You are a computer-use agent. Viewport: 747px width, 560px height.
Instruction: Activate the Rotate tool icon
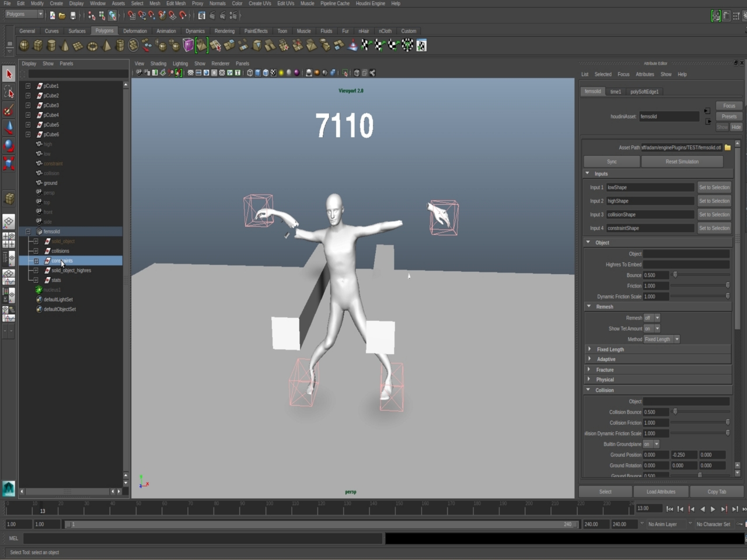(9, 145)
